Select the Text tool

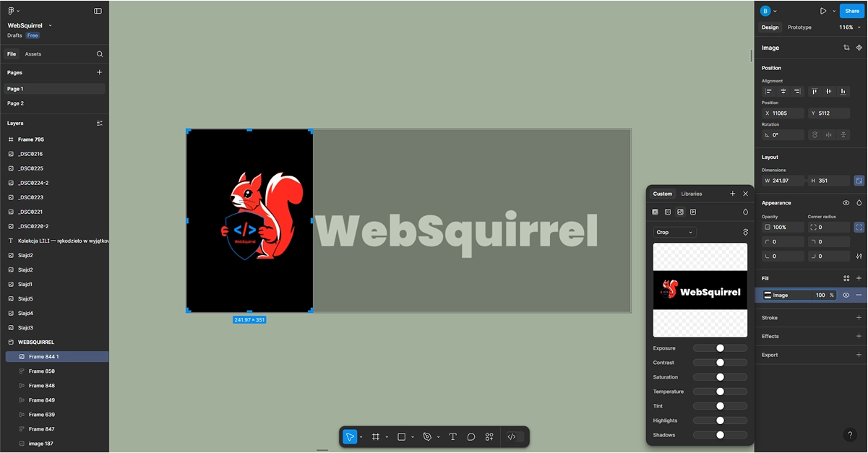(453, 436)
